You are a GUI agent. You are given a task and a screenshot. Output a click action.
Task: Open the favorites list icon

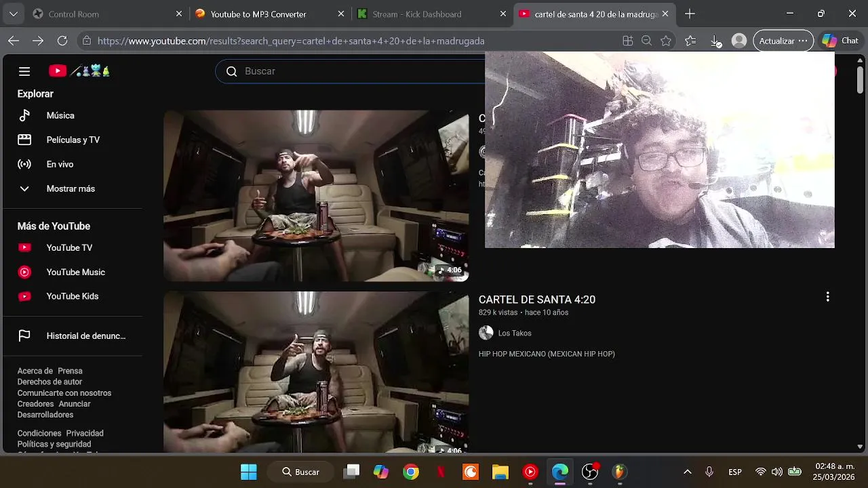[690, 41]
